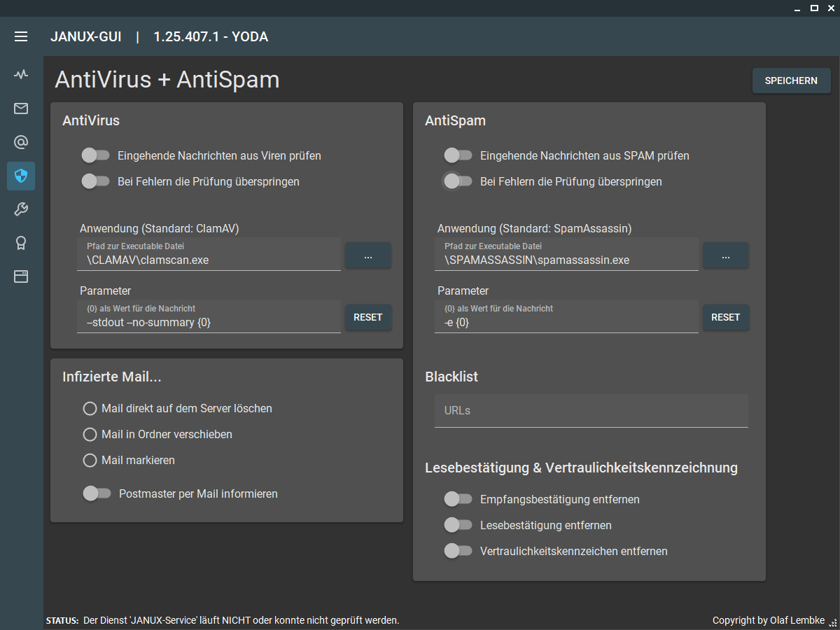Image resolution: width=840 pixels, height=630 pixels.
Task: Select the Mail markieren radio option
Action: tap(90, 461)
